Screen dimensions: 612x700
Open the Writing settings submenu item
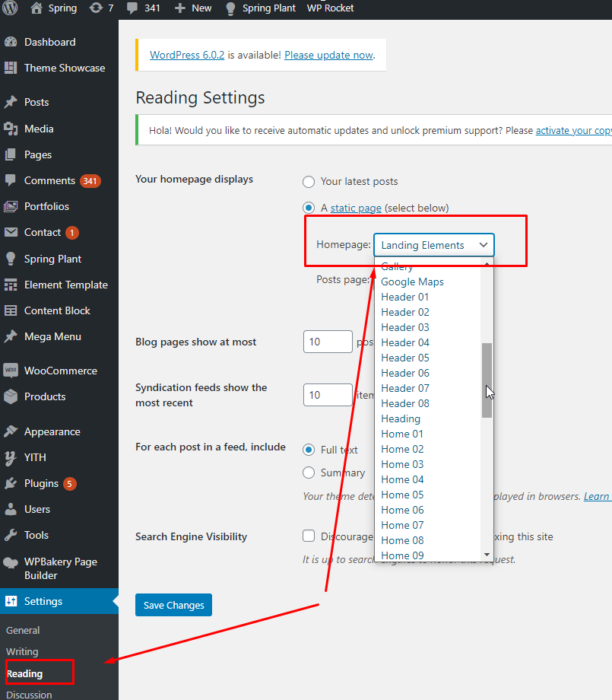click(22, 652)
